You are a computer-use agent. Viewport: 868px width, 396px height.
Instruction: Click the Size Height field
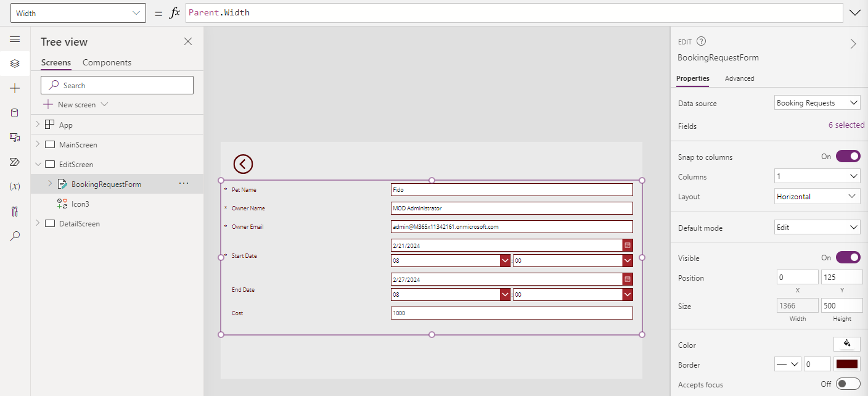pos(841,306)
